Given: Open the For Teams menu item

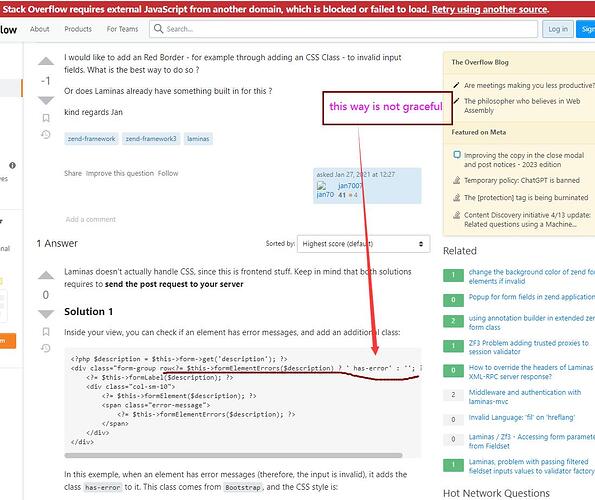Looking at the screenshot, I should (x=122, y=29).
